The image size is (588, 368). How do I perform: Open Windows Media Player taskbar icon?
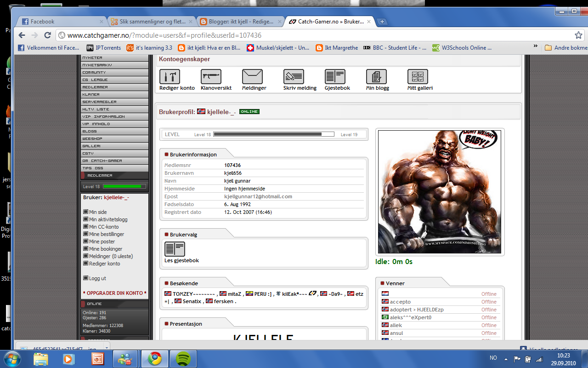[x=69, y=358]
